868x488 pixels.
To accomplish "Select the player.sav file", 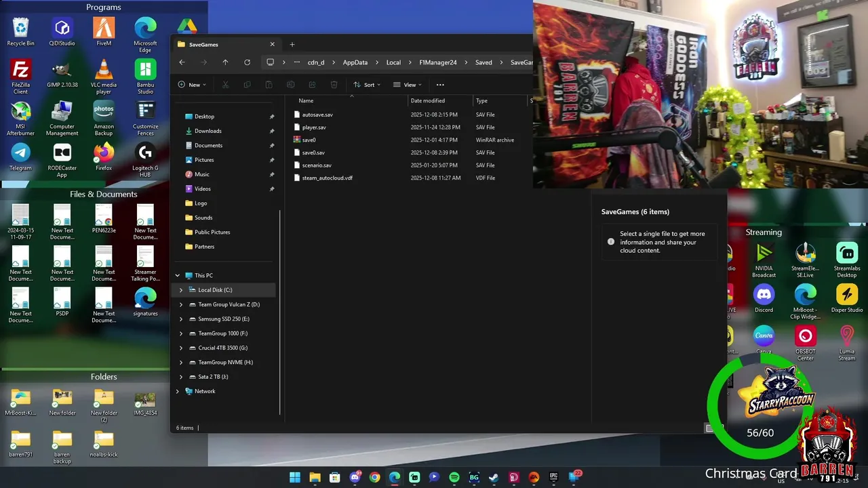I will tap(313, 127).
